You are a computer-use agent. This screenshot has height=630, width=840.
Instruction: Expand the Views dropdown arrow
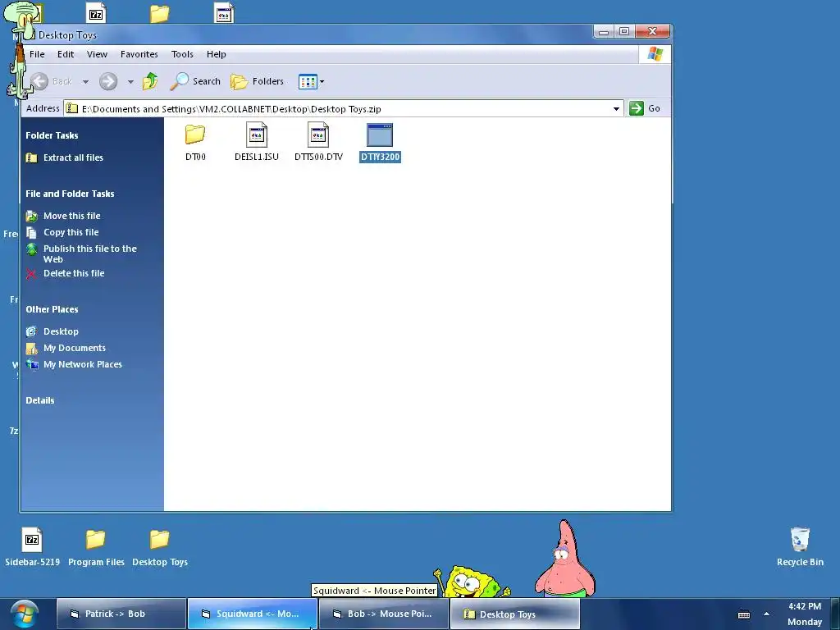[322, 82]
